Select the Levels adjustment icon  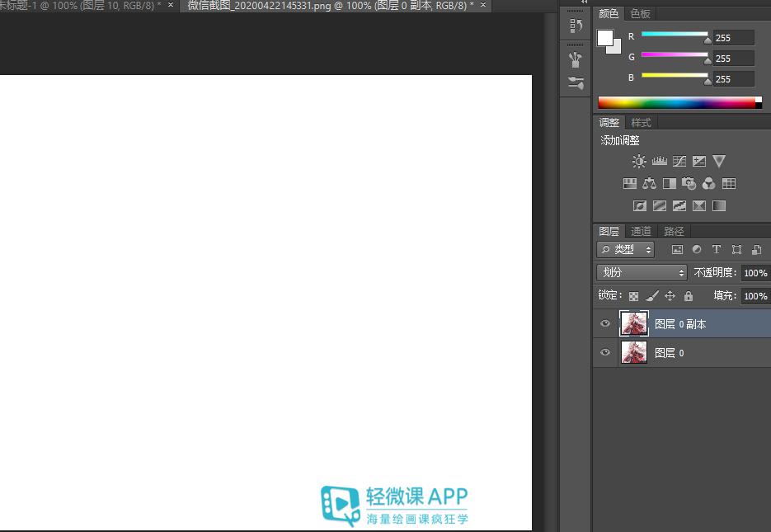[659, 161]
